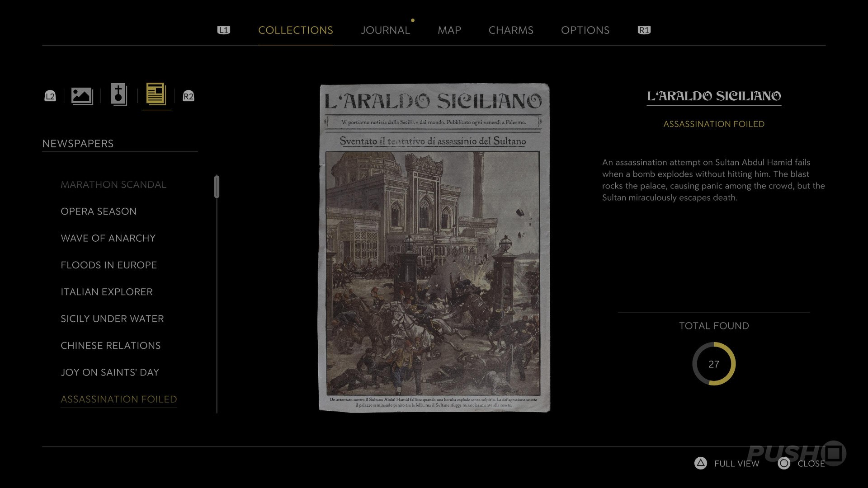Click the Total Found progress ring
The height and width of the screenshot is (488, 868).
(x=714, y=364)
